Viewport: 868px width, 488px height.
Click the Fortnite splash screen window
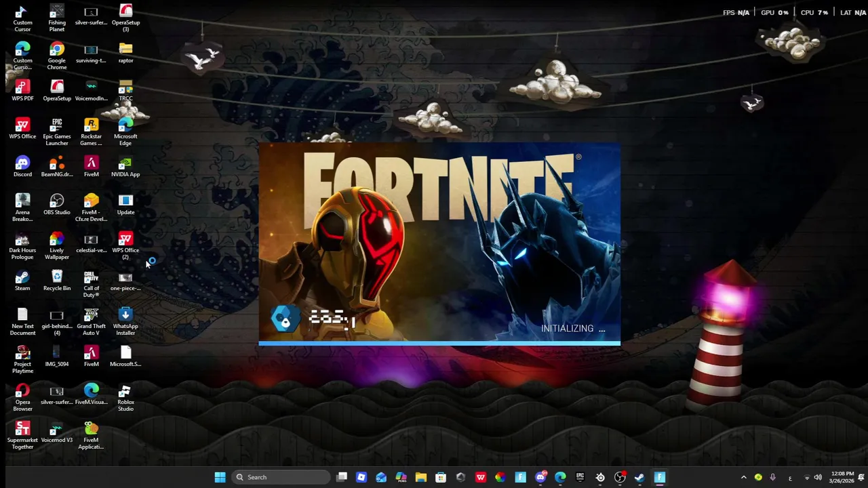point(439,244)
